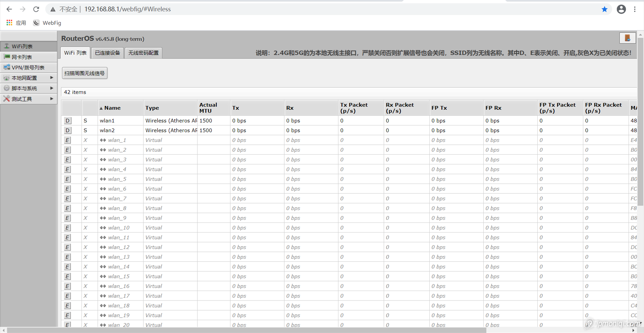
Task: Open the Chrome apps grid shortcut
Action: pos(9,23)
